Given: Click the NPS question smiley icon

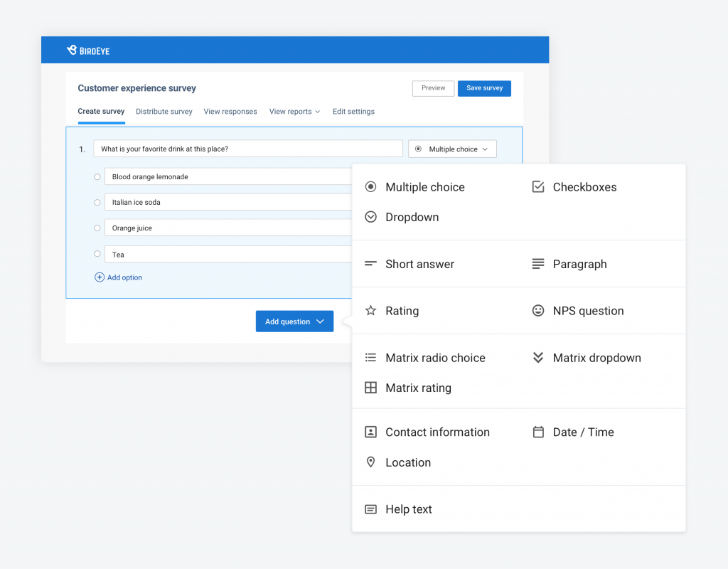Looking at the screenshot, I should click(538, 310).
